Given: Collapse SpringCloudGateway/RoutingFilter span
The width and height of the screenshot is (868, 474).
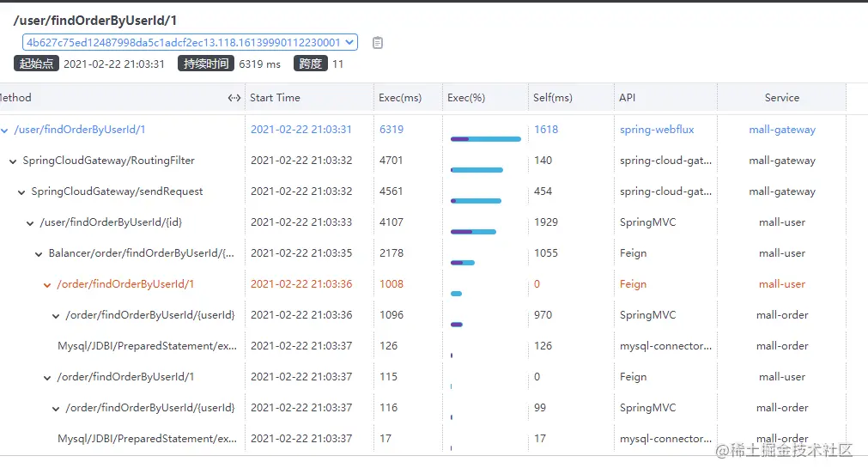Looking at the screenshot, I should point(13,161).
